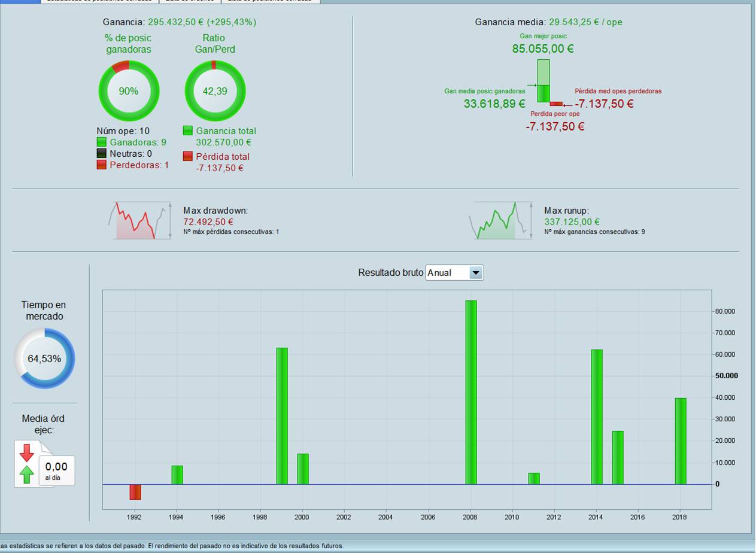Image resolution: width=756 pixels, height=553 pixels.
Task: Click the max drawdown mini chart icon
Action: [141, 221]
